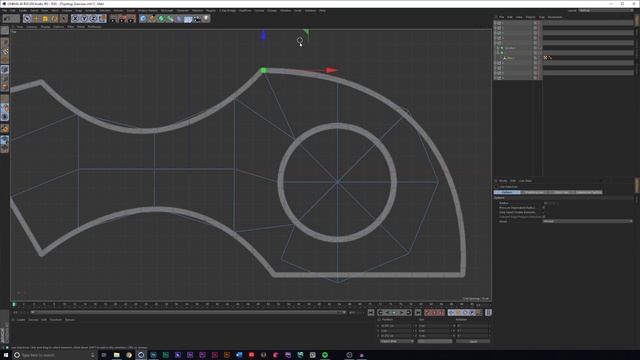Click the tag icon on selected mesh object

545,58
